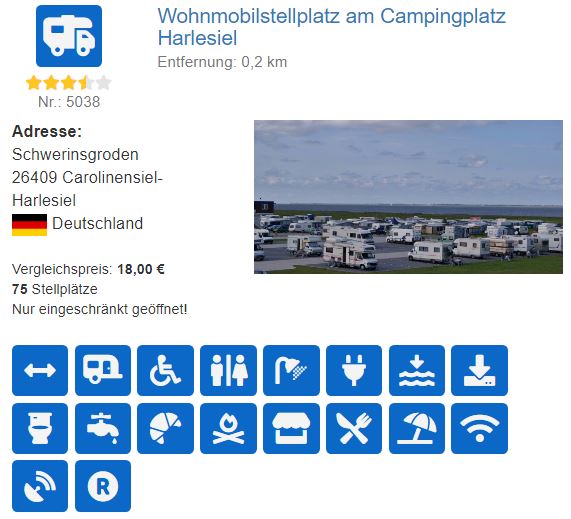Image resolution: width=571 pixels, height=519 pixels.
Task: Open the Wohnmobilstellplatz am Campingplatz Harlesiel title link
Action: [331, 27]
